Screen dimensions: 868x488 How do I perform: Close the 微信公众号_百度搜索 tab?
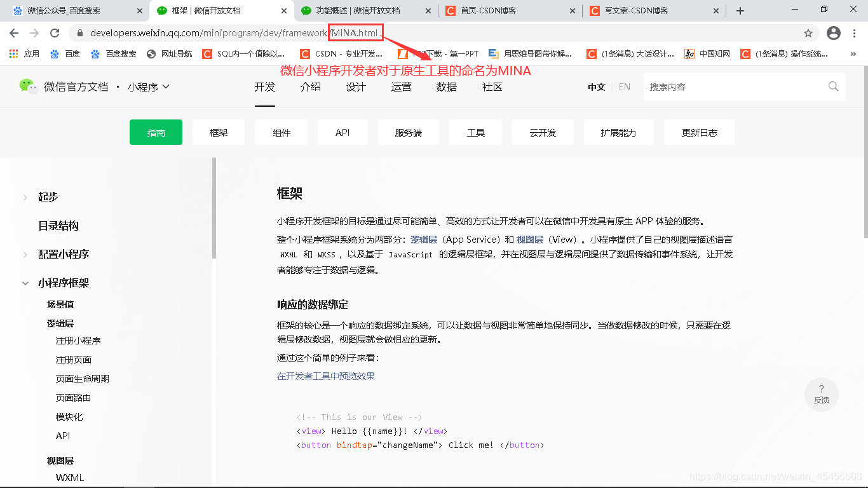click(140, 11)
